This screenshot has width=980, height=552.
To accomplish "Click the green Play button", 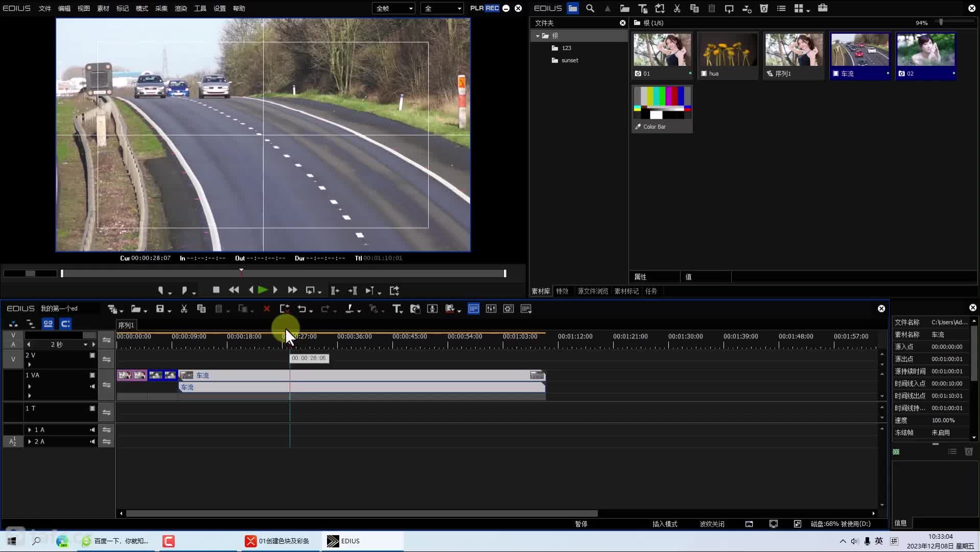I will pyautogui.click(x=263, y=290).
